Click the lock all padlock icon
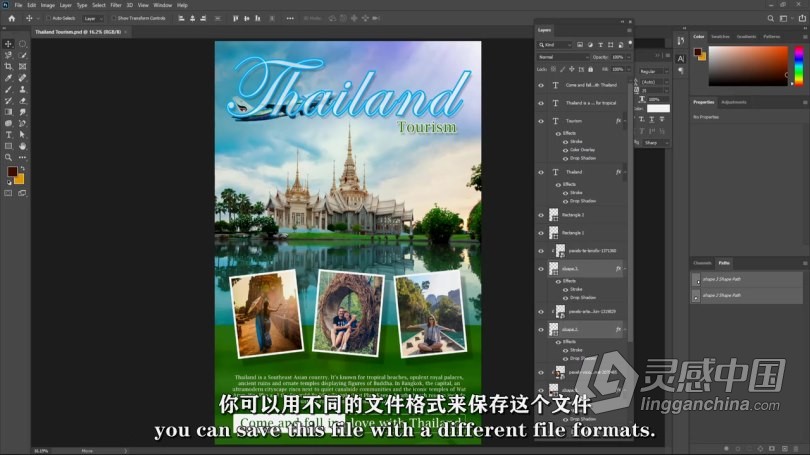 click(x=590, y=69)
